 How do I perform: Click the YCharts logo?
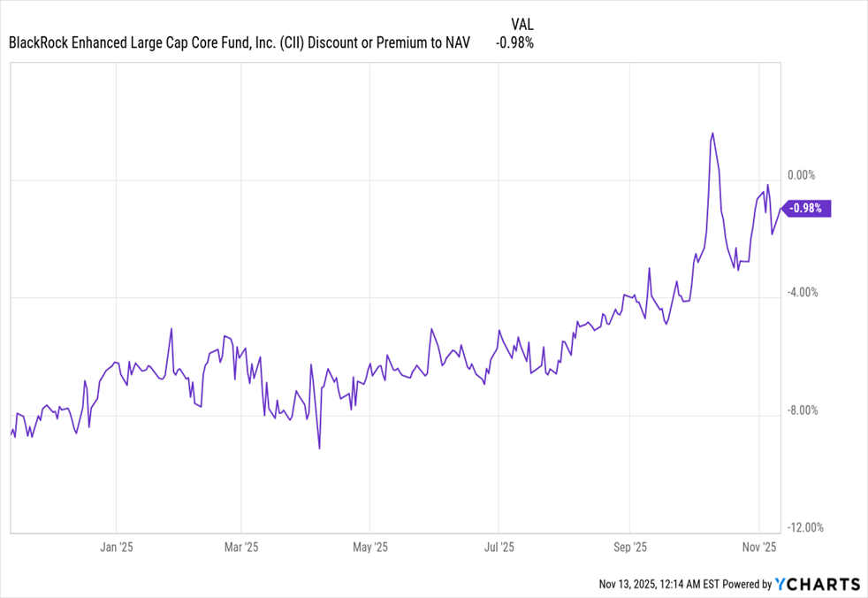click(x=817, y=584)
